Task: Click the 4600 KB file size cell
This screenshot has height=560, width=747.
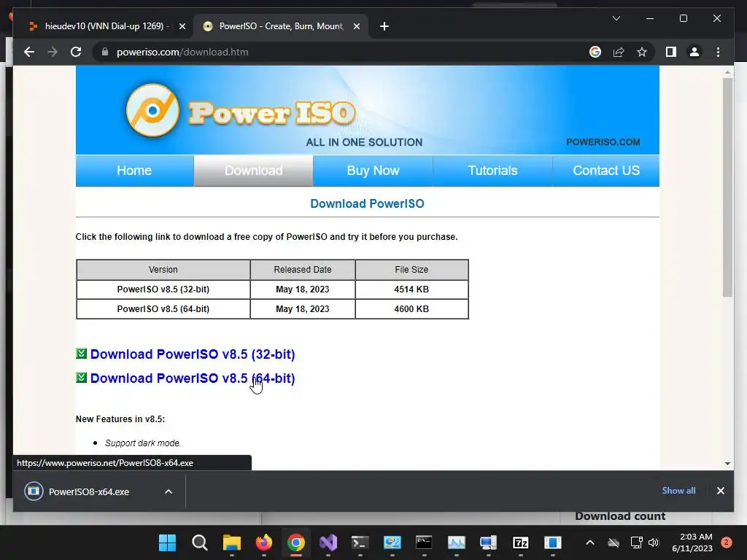Action: pyautogui.click(x=411, y=308)
